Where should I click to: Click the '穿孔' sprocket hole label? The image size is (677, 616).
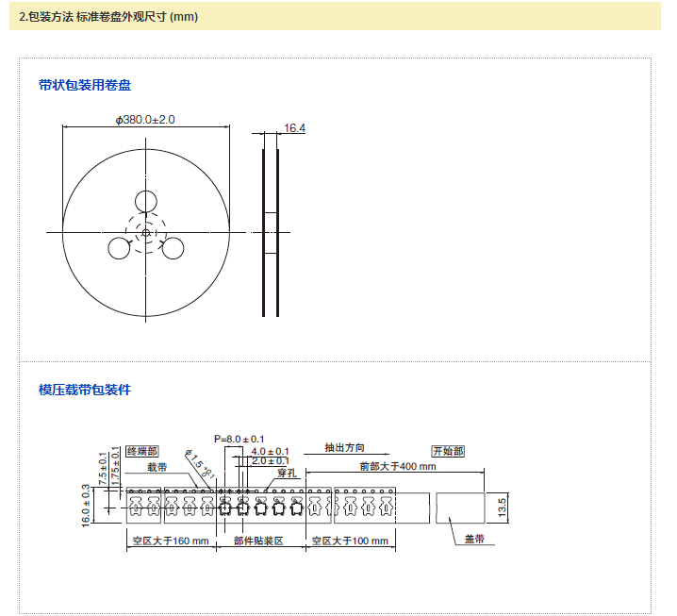coord(288,473)
